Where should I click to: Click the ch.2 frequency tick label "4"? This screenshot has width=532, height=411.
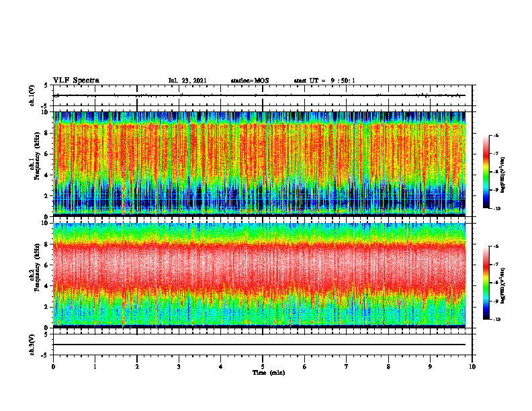46,286
